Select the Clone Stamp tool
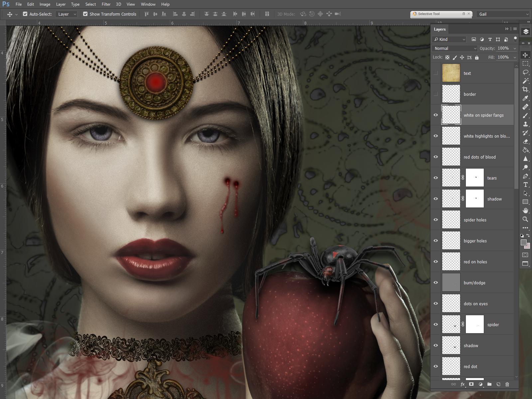This screenshot has height=399, width=532. pyautogui.click(x=525, y=124)
